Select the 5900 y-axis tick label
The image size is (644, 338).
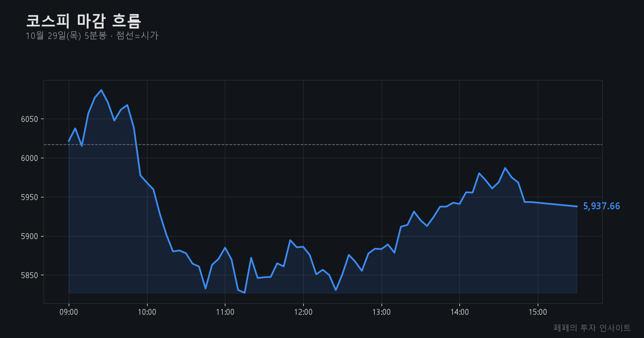(31, 237)
